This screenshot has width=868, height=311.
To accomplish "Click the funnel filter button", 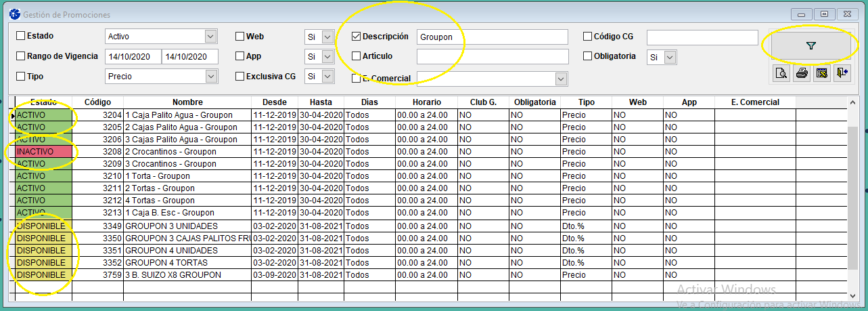I will point(810,46).
